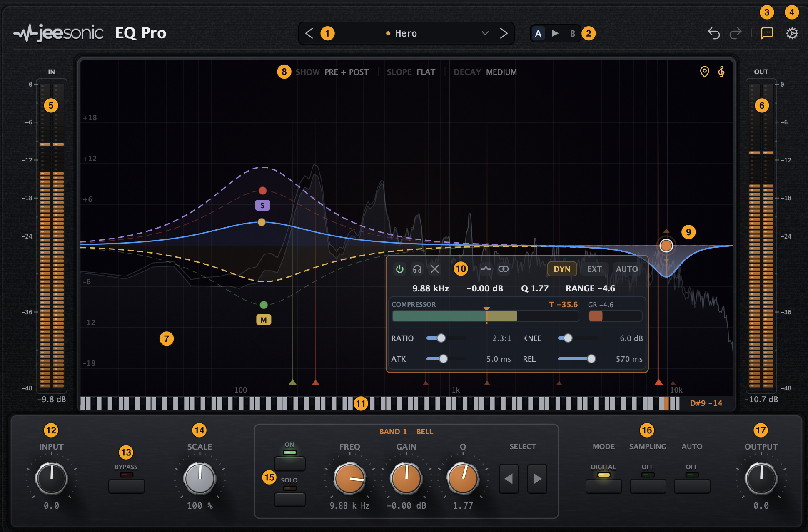
Task: Select the DYN tab
Action: (562, 269)
